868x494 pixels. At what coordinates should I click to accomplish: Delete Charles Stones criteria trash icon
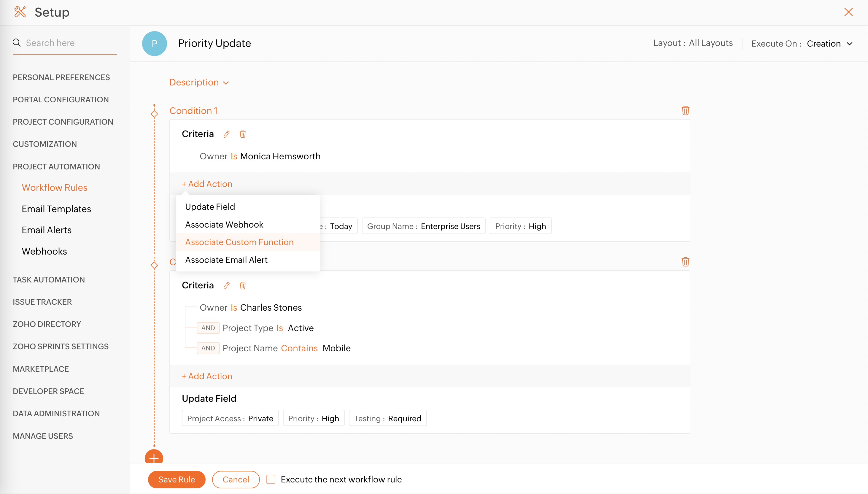243,285
